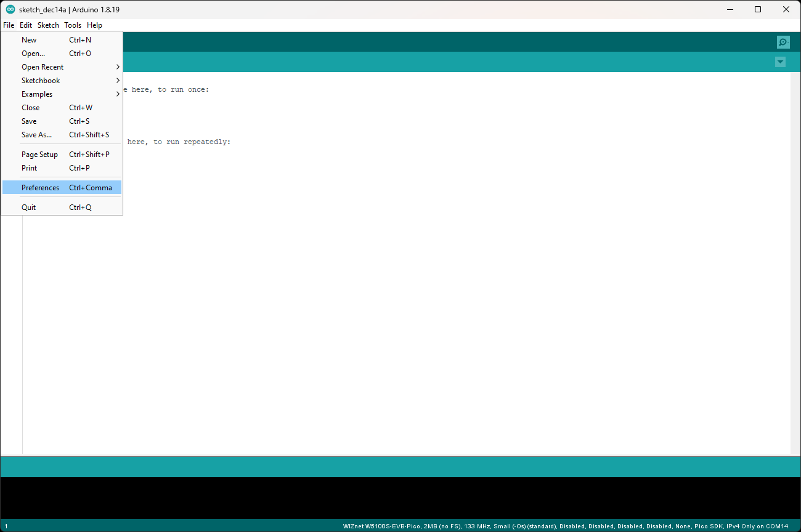Screen dimensions: 801x532
Task: Select Save As... menu entry
Action: (x=62, y=135)
